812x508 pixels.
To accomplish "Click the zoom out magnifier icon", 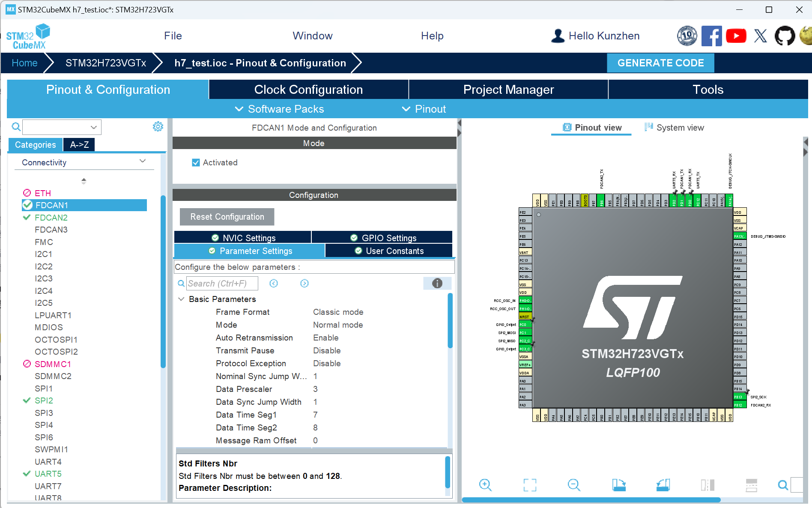I will point(574,485).
